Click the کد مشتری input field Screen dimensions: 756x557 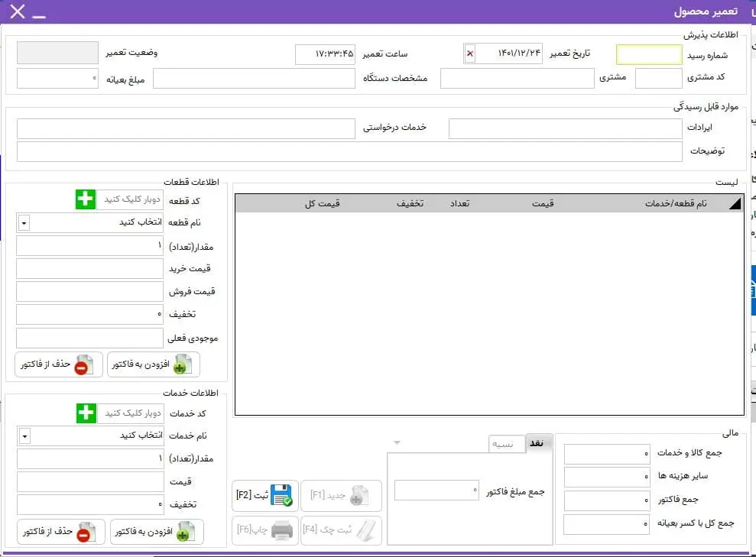[x=659, y=78]
